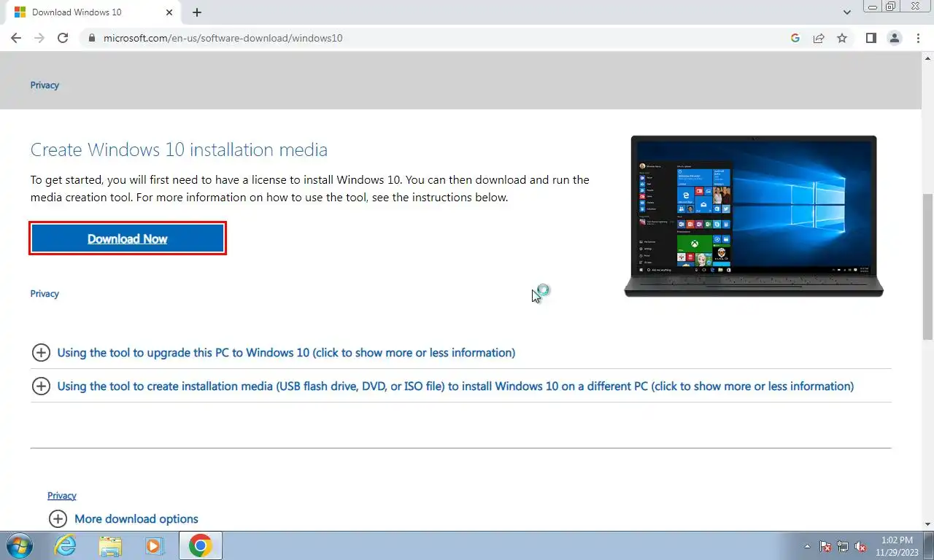
Task: Open a new tab with plus icon
Action: coord(197,12)
